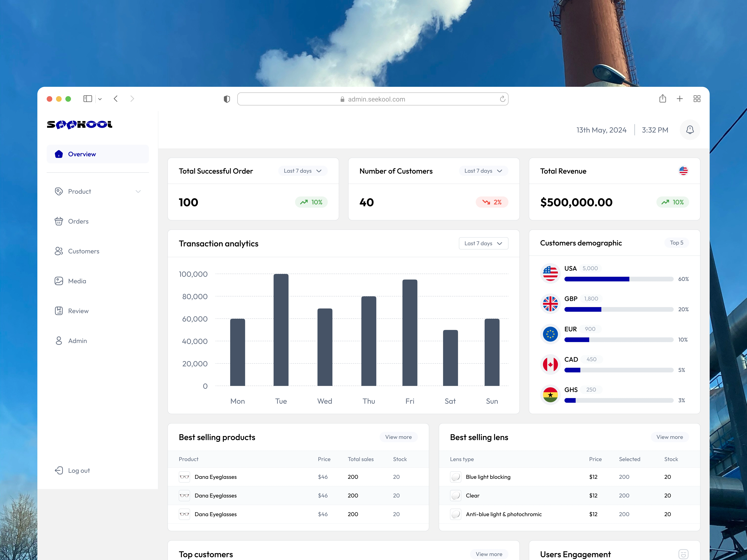The width and height of the screenshot is (747, 560).
Task: Navigate to Orders
Action: [x=98, y=221]
